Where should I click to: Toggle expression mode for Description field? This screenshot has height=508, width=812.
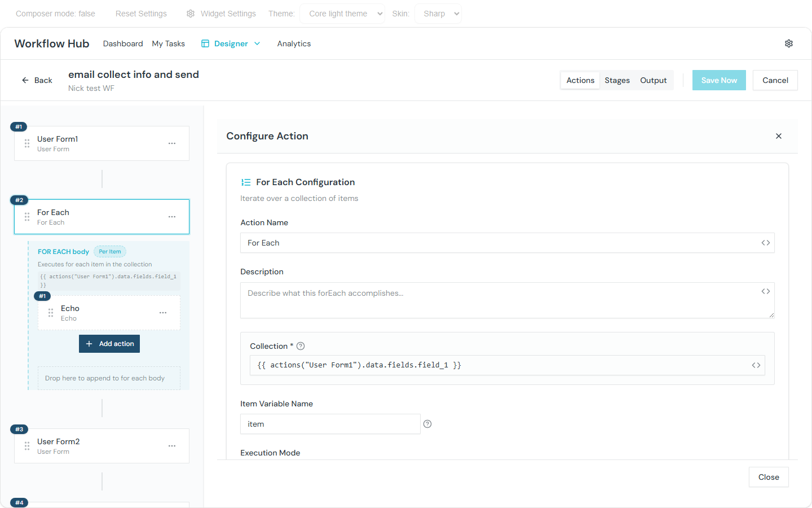point(766,291)
